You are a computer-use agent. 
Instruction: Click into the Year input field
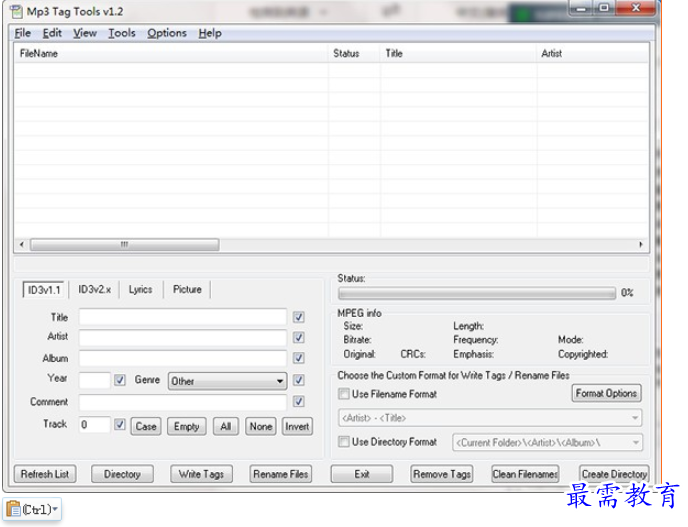94,380
